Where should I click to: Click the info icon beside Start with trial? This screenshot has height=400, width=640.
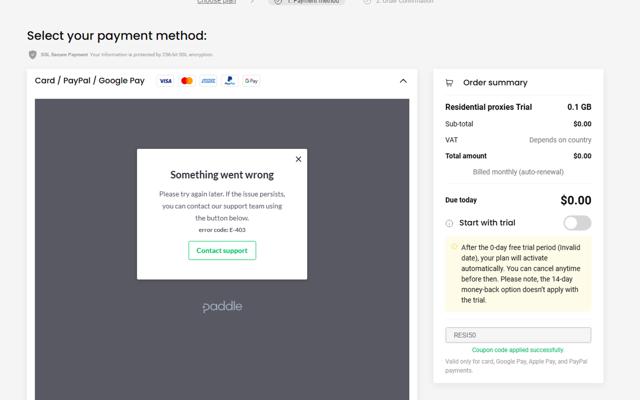point(449,223)
